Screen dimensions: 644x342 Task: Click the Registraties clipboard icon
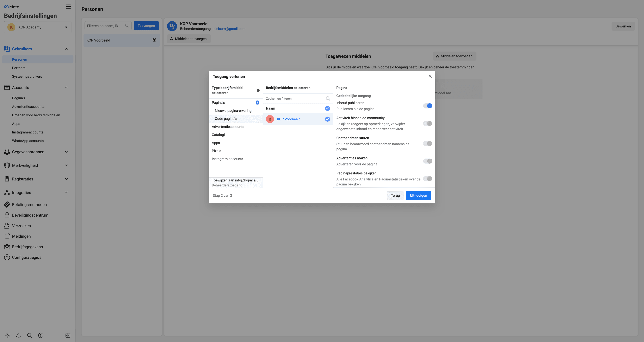pyautogui.click(x=7, y=179)
